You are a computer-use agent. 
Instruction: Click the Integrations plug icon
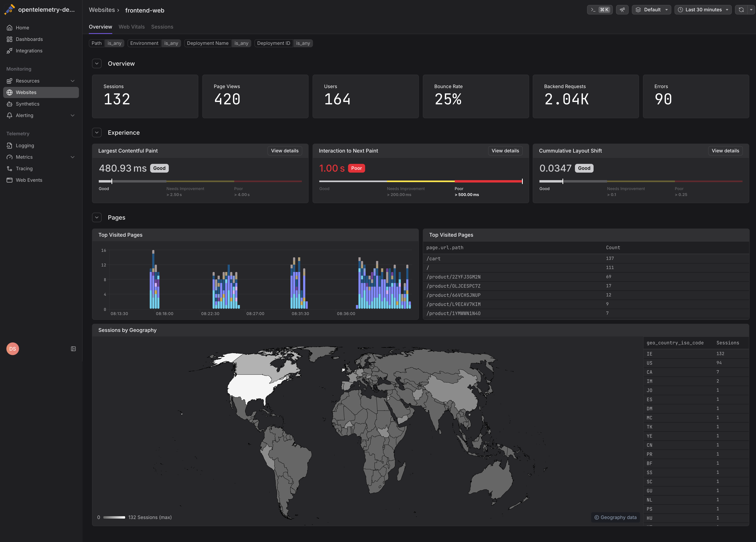tap(9, 51)
